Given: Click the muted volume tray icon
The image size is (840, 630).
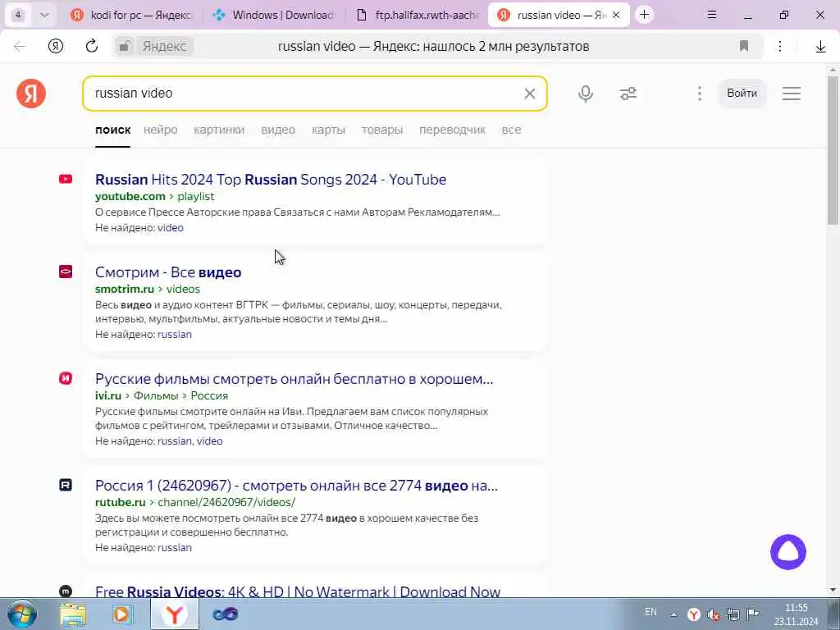Looking at the screenshot, I should click(714, 615).
